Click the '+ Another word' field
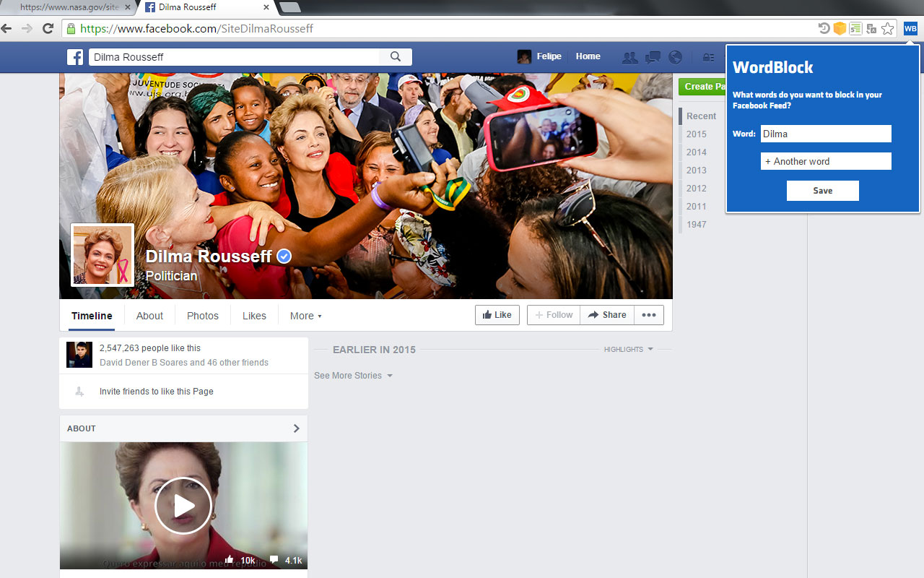 (x=826, y=161)
